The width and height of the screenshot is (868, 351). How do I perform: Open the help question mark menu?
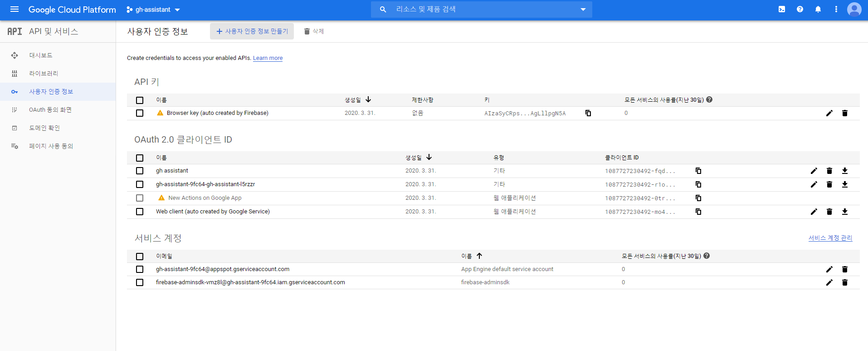pos(800,10)
